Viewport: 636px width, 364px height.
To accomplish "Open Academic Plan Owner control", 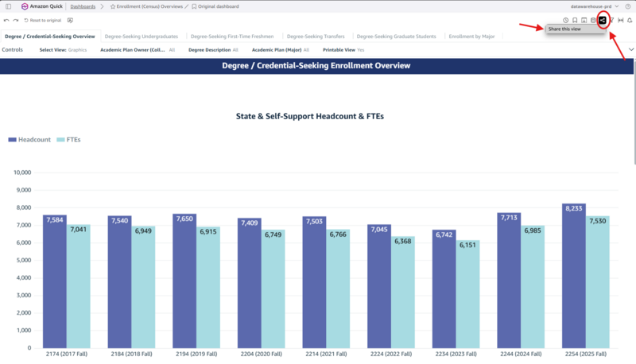I will [x=138, y=50].
